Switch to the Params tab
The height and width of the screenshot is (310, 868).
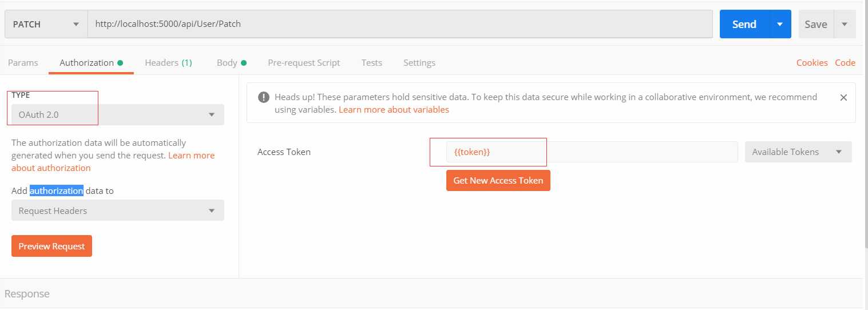pos(23,63)
